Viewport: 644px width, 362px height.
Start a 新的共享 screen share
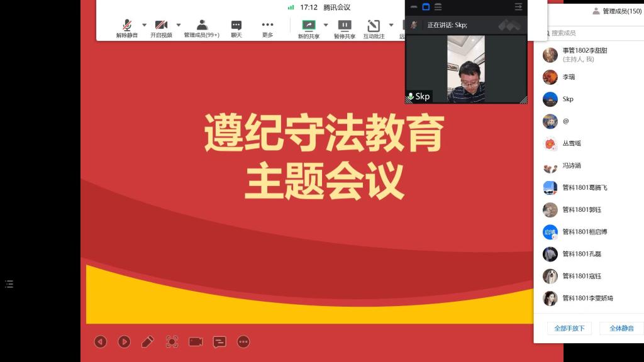(308, 28)
